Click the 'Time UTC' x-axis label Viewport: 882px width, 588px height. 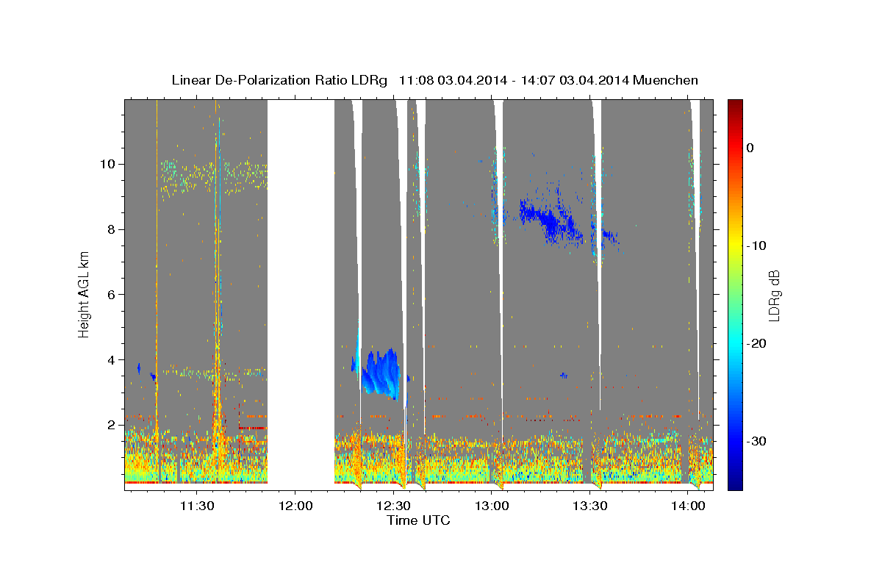[x=418, y=520]
